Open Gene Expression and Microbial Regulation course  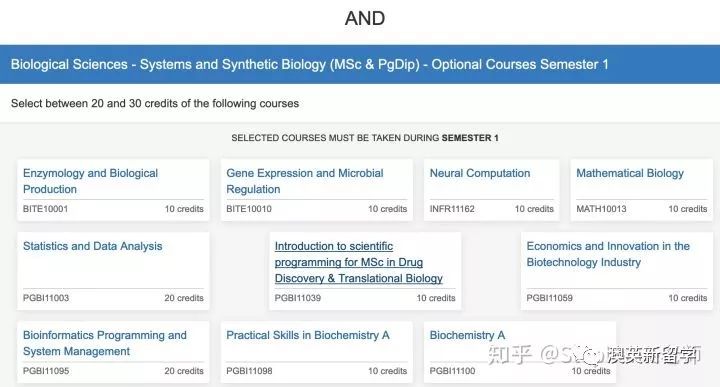point(304,181)
